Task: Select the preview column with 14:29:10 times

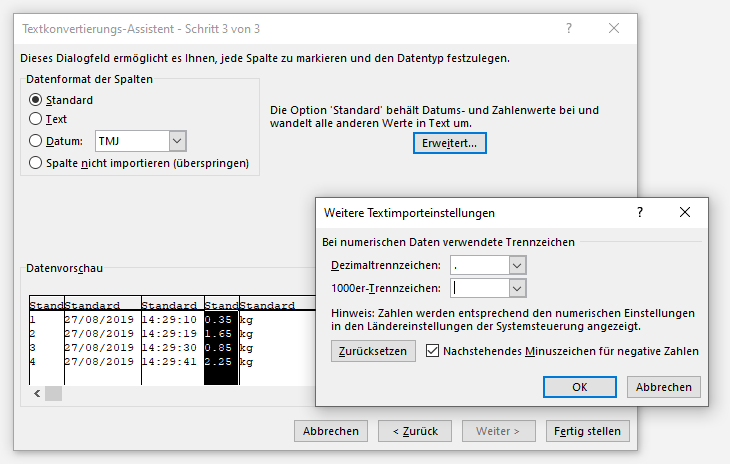Action: point(173,340)
